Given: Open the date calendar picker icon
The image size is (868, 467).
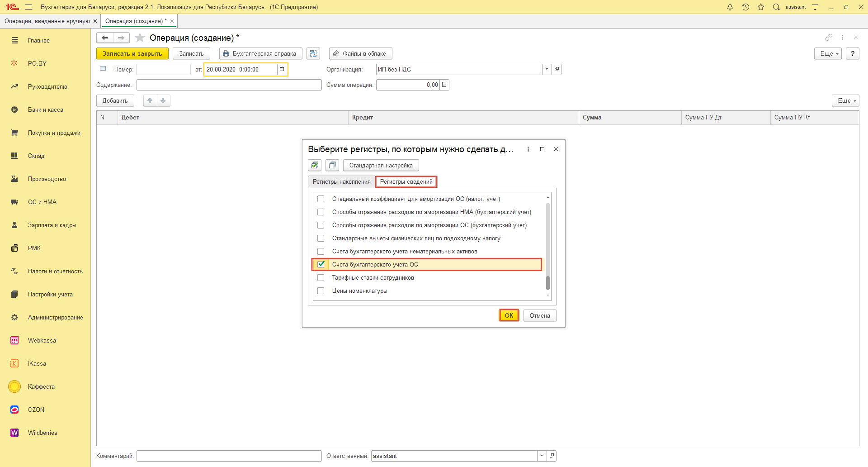Looking at the screenshot, I should point(282,69).
